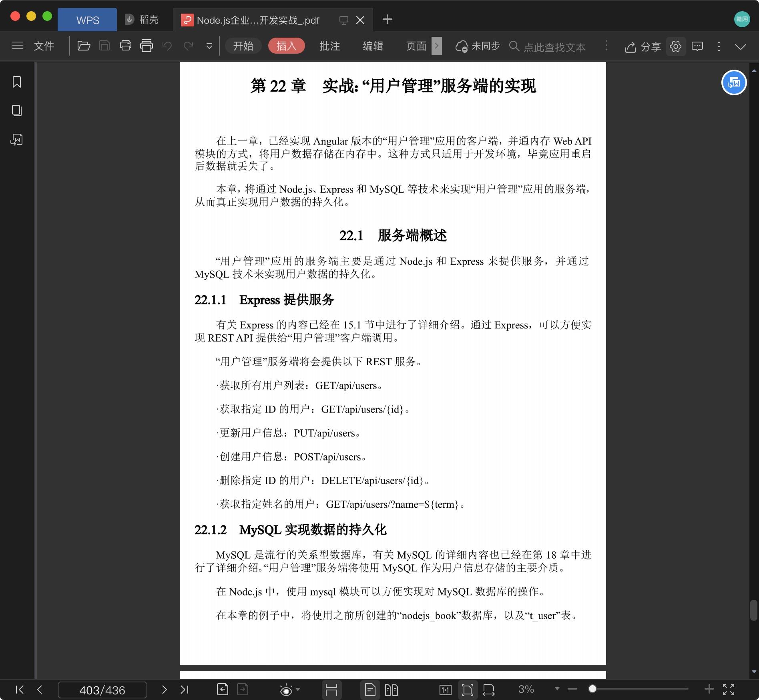The width and height of the screenshot is (759, 700).
Task: Click the second print preview icon
Action: (x=147, y=46)
